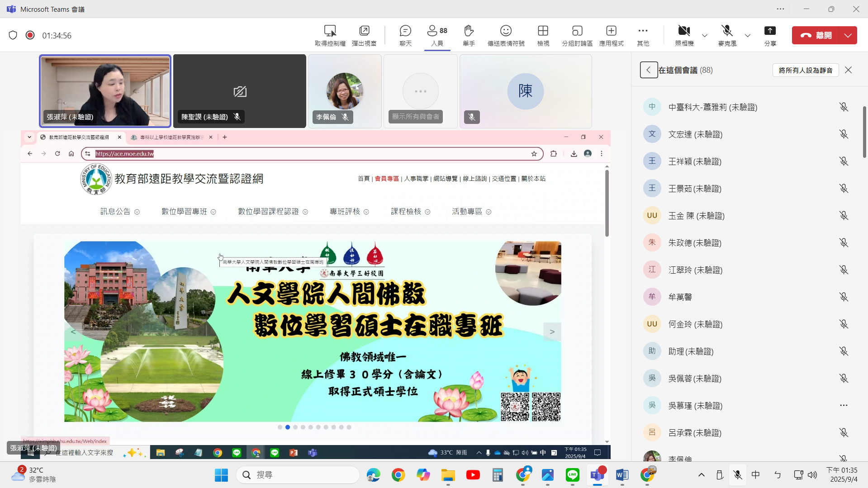Image resolution: width=868 pixels, height=488 pixels.
Task: Open the View (檢視) layout options
Action: [543, 35]
